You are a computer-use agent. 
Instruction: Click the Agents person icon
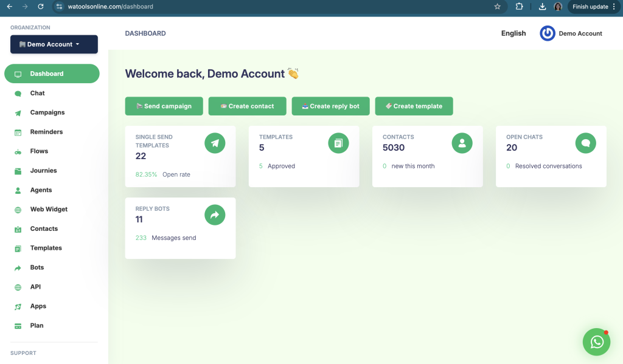[18, 191]
